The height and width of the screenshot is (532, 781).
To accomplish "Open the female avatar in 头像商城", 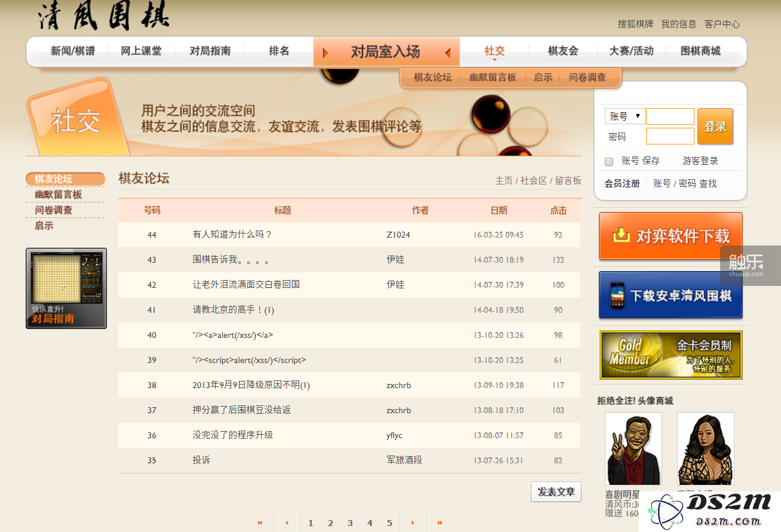I will (705, 449).
